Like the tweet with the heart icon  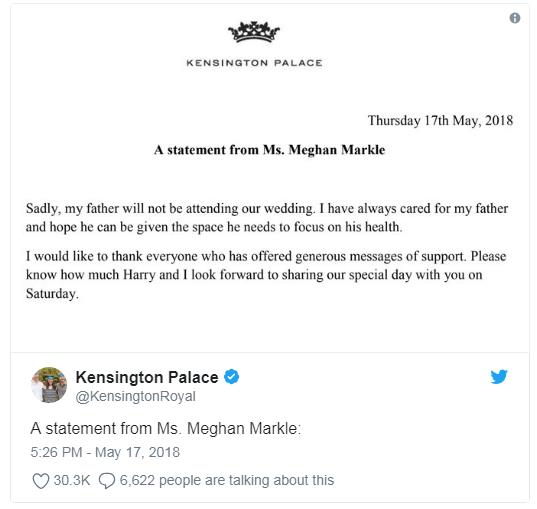[41, 481]
